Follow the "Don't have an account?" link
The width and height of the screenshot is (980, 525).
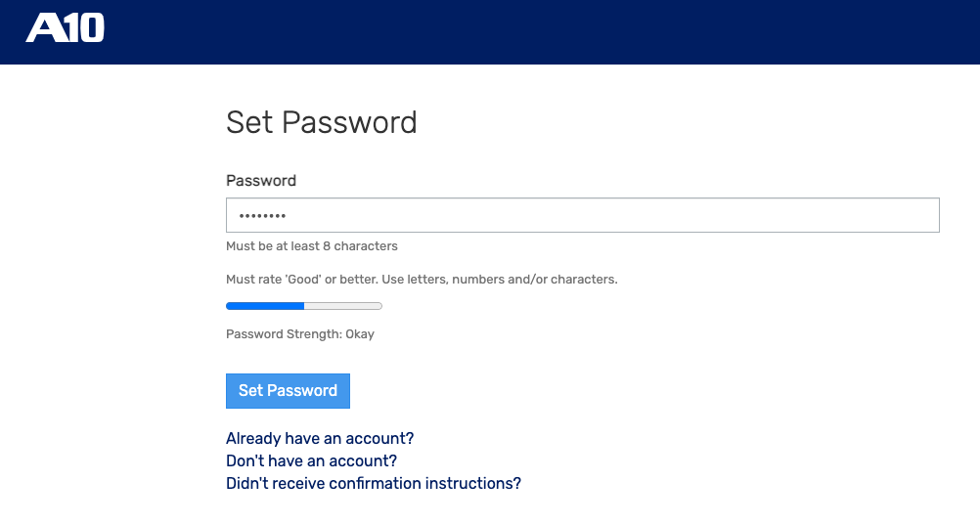click(x=311, y=460)
